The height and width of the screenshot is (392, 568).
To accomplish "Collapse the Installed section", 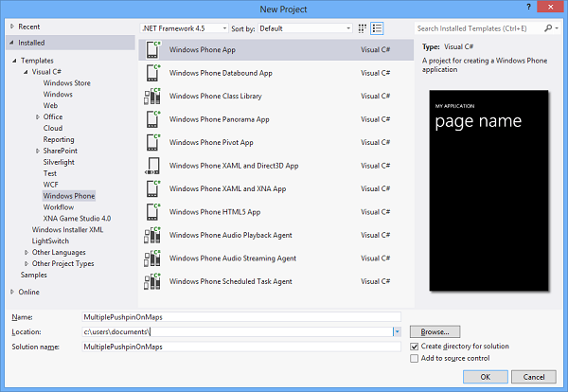I will tap(12, 43).
